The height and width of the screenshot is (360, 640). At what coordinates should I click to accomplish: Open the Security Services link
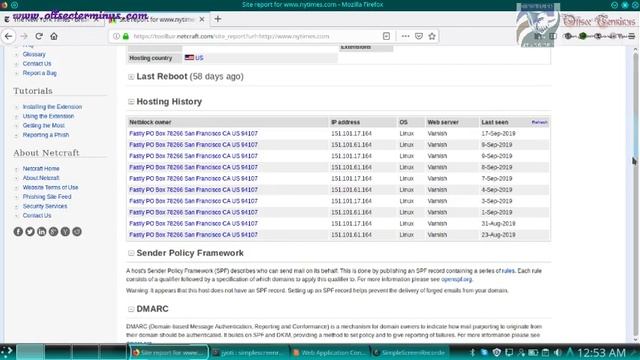pyautogui.click(x=44, y=206)
